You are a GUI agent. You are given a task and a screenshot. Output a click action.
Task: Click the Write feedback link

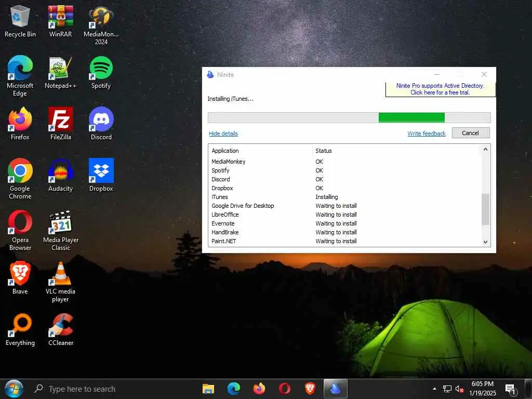(427, 134)
